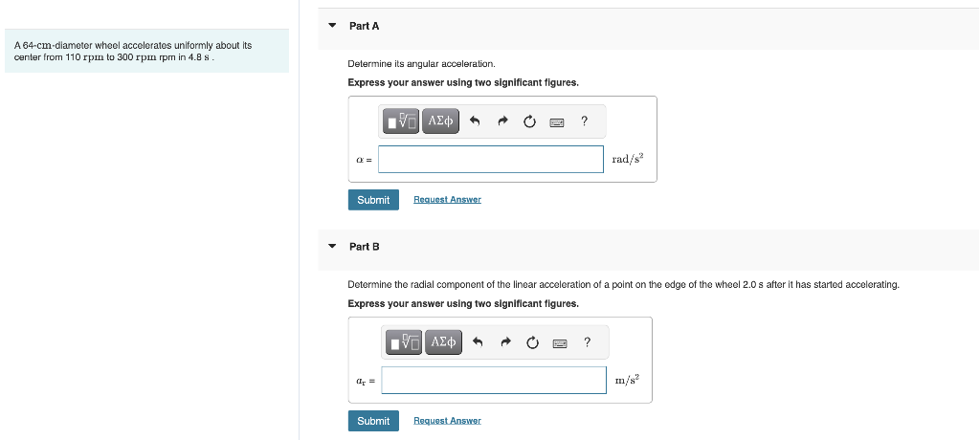Submit the Part B answer
Screen dimensions: 980x440
(373, 421)
